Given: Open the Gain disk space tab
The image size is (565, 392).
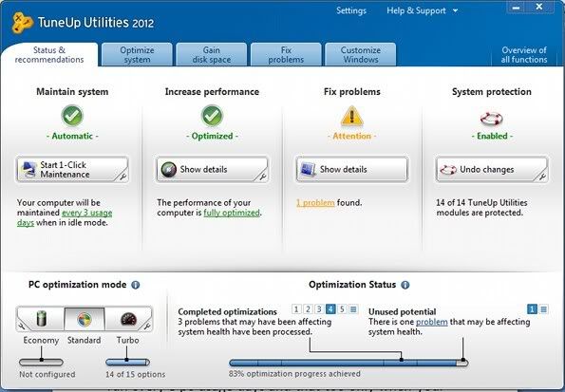Looking at the screenshot, I should 212,55.
